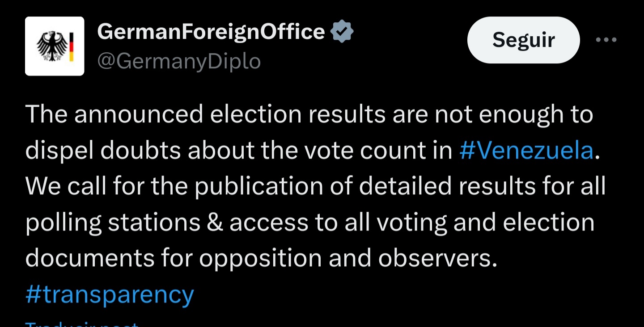Open profile via GermanForeignOffice display name
Screen dimensions: 644x327
pos(211,32)
